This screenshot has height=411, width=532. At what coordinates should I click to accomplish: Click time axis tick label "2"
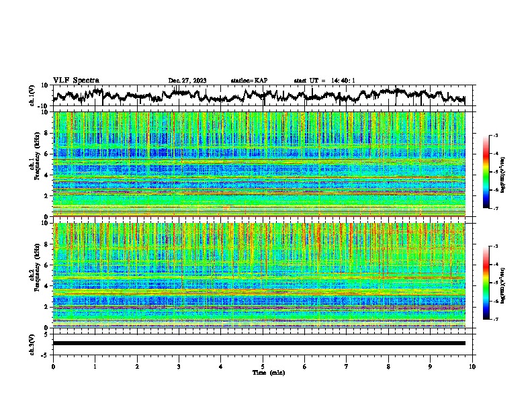137,367
